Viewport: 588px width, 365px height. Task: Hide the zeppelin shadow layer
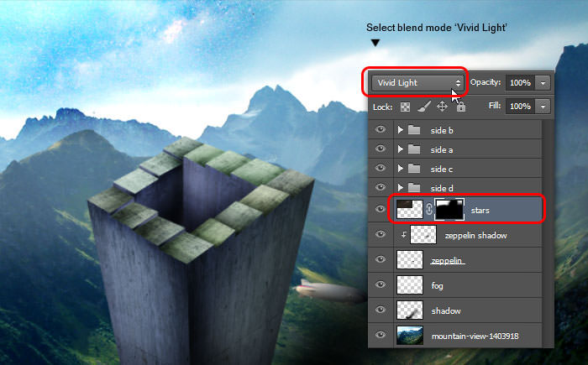pyautogui.click(x=381, y=234)
